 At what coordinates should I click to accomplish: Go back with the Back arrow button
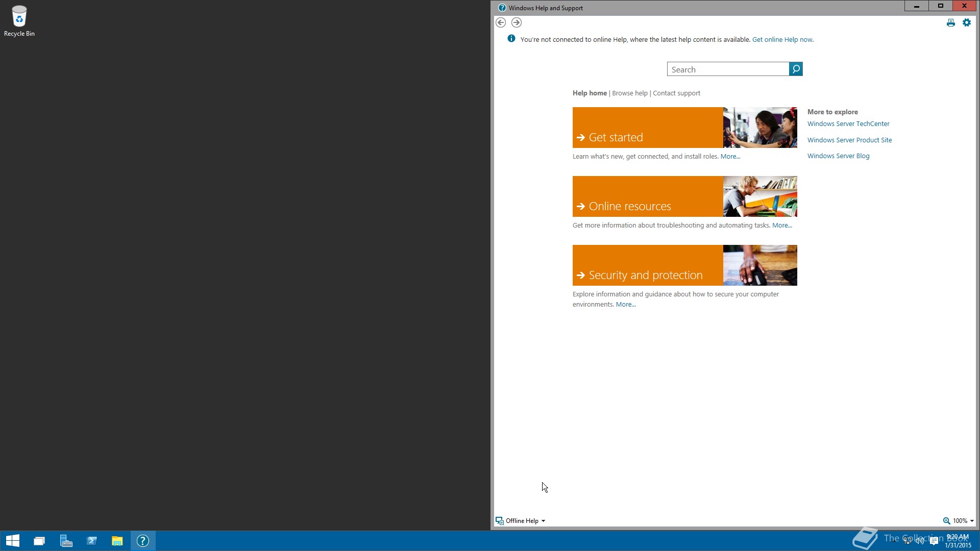(x=501, y=22)
